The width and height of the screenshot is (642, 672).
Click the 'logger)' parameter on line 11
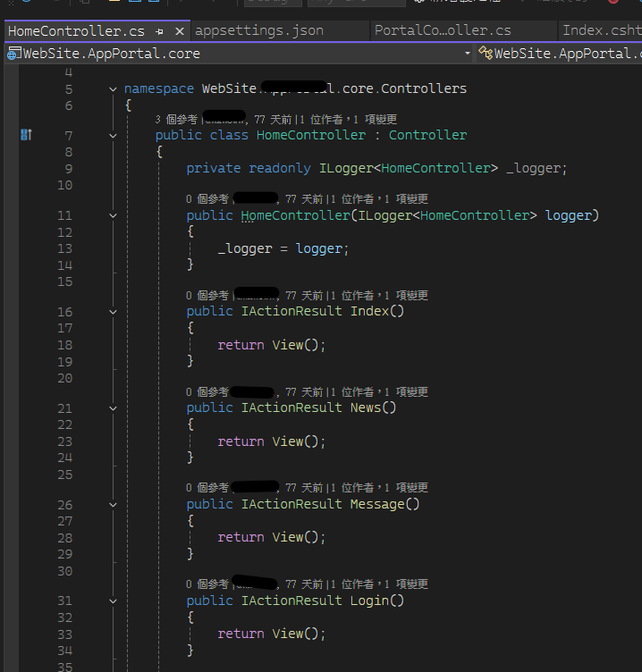click(572, 215)
